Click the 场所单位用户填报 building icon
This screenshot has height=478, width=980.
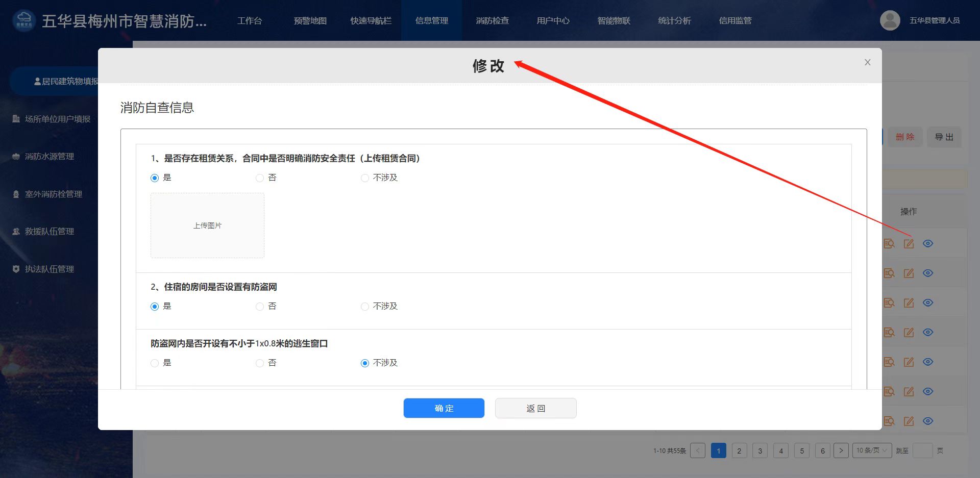tap(16, 119)
